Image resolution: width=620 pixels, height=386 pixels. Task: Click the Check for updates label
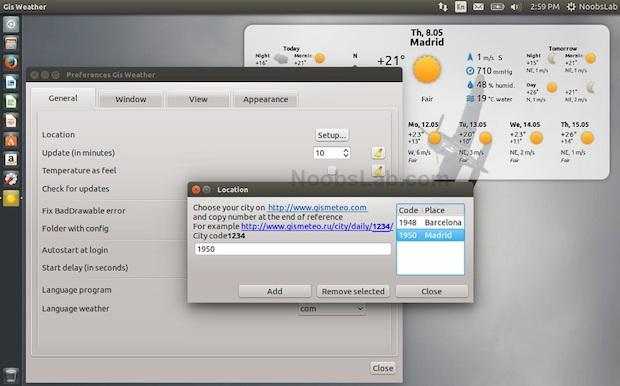[76, 189]
